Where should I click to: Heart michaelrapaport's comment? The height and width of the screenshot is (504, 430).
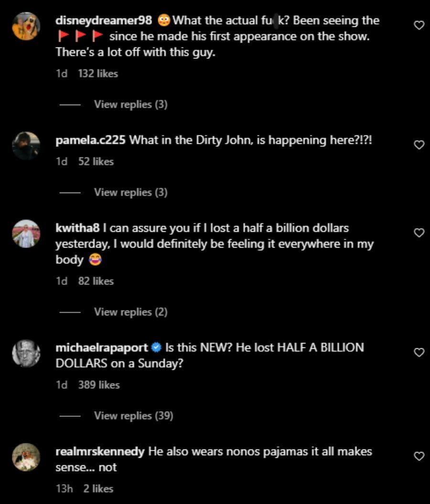419,352
